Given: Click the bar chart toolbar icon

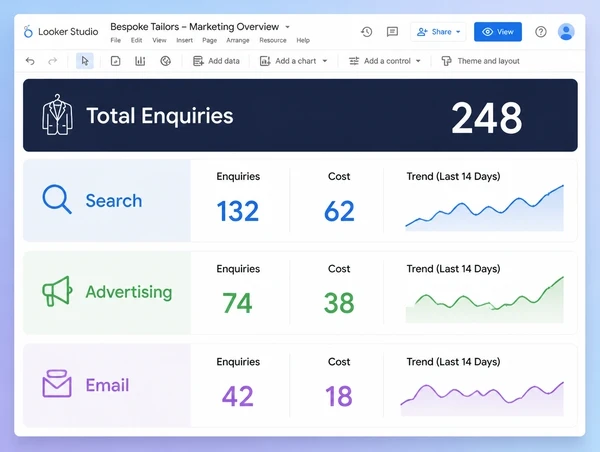Looking at the screenshot, I should point(140,61).
